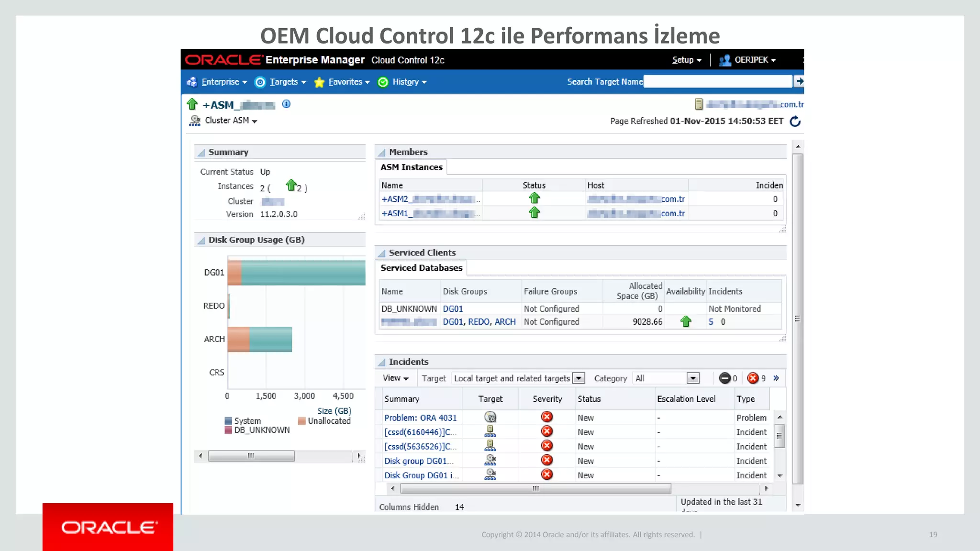This screenshot has height=551, width=980.
Task: Click the +ASM1 status up arrow
Action: [535, 212]
